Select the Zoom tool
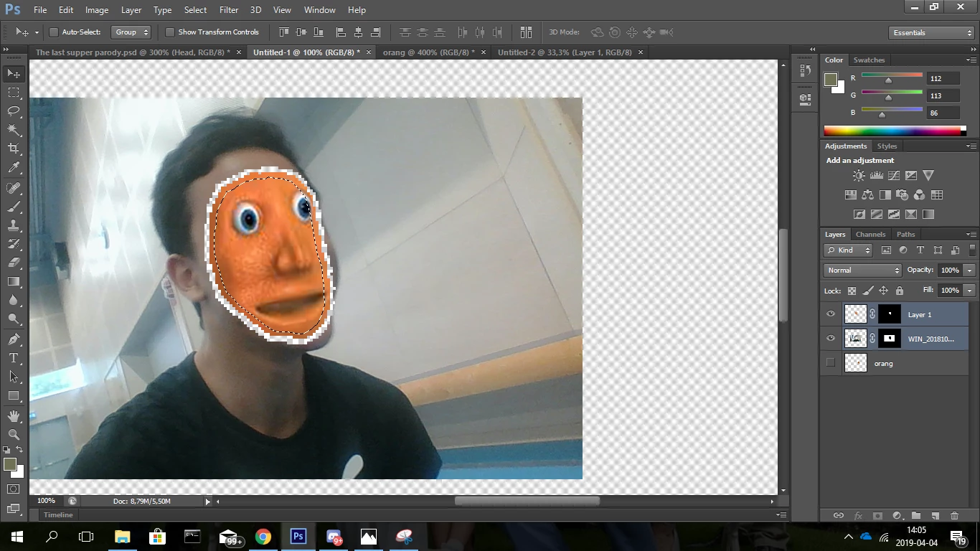 click(14, 434)
